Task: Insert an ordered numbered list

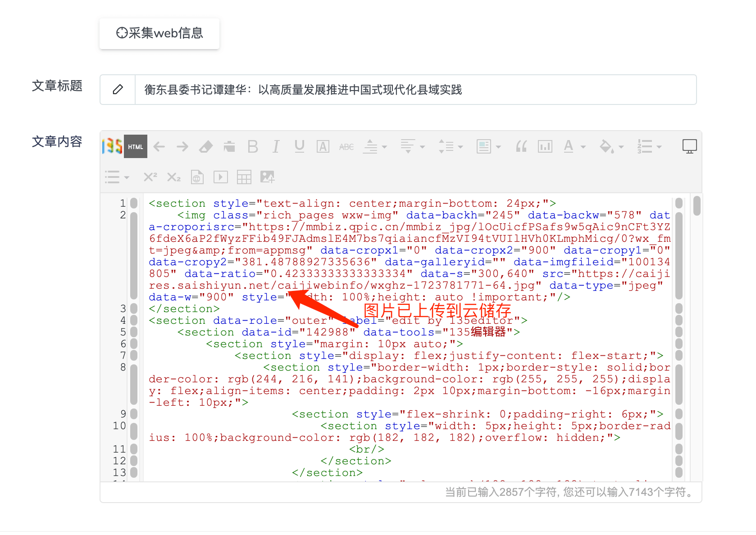Action: coord(645,146)
